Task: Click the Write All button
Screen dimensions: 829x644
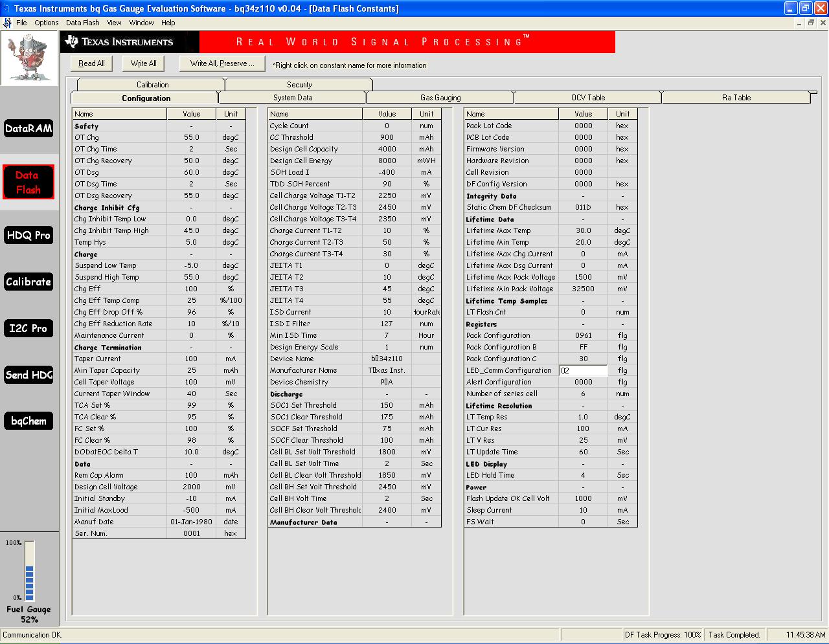Action: click(143, 63)
